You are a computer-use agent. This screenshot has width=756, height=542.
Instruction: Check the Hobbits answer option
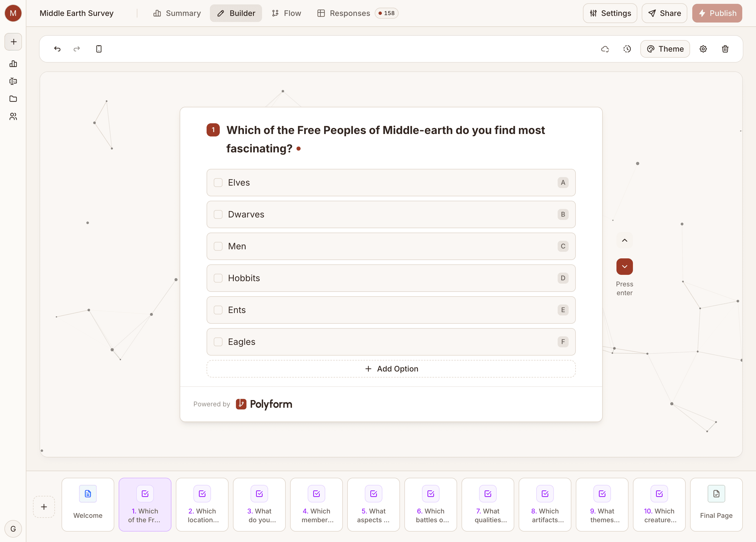218,278
